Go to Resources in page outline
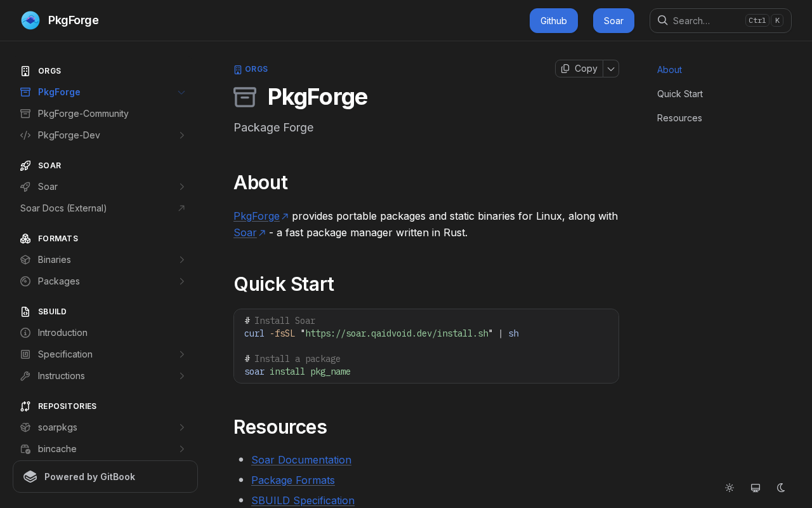The height and width of the screenshot is (508, 812). pos(679,118)
